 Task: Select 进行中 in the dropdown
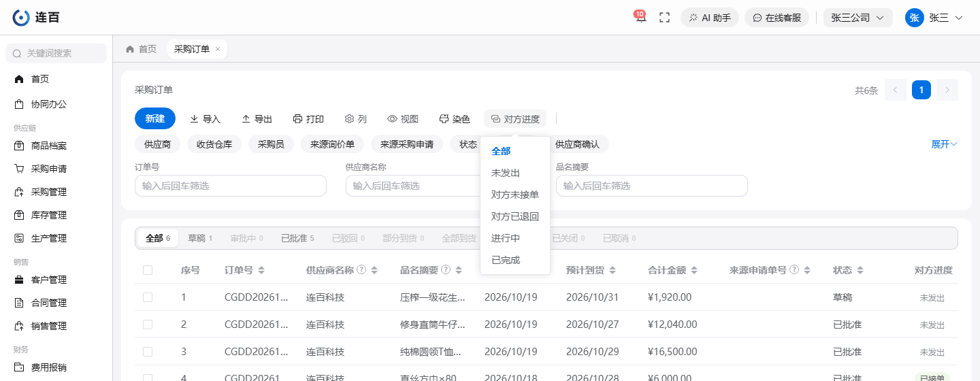pyautogui.click(x=515, y=238)
